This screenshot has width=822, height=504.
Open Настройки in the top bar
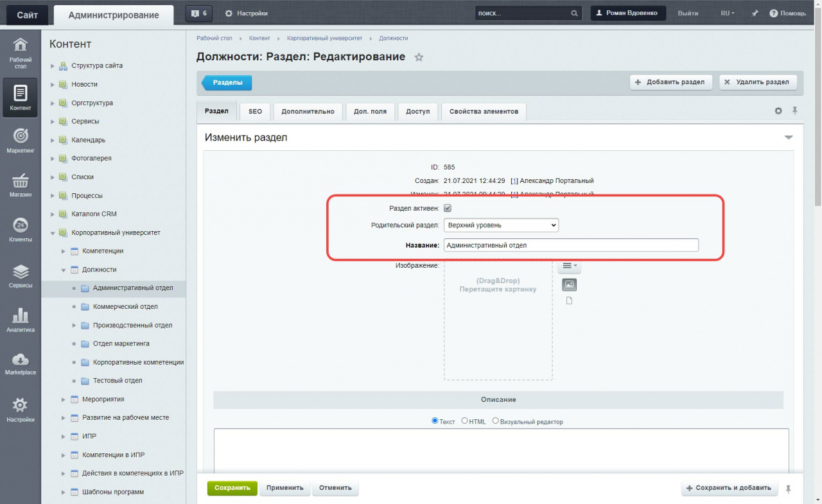coord(247,13)
